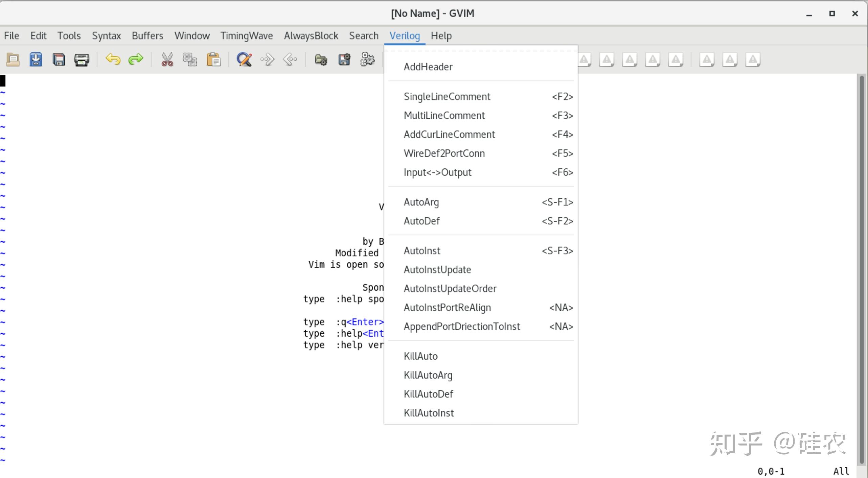Click the Find and Replace icon
Screen dimensions: 868x478
click(244, 60)
